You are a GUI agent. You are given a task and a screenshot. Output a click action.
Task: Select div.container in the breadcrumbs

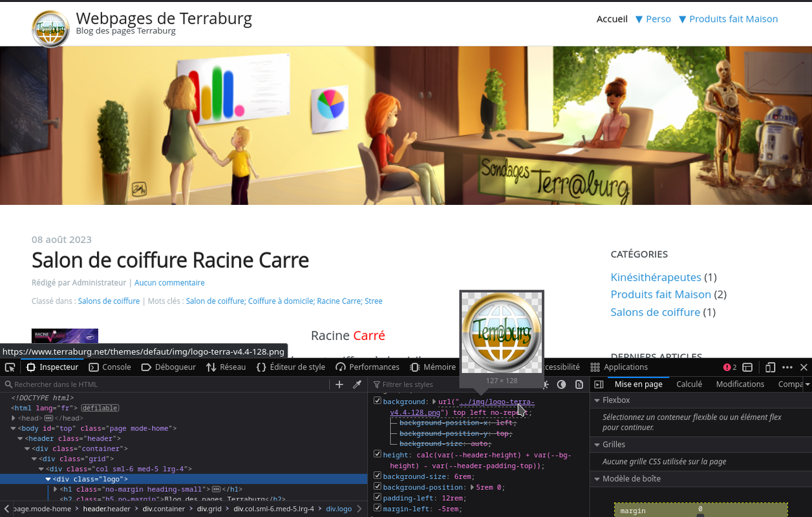[164, 509]
